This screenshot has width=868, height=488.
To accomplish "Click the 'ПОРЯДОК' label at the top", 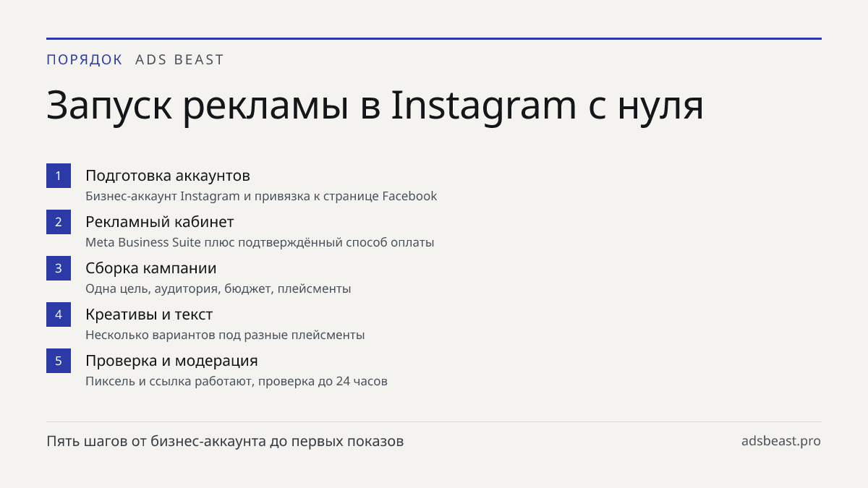I will tap(85, 60).
